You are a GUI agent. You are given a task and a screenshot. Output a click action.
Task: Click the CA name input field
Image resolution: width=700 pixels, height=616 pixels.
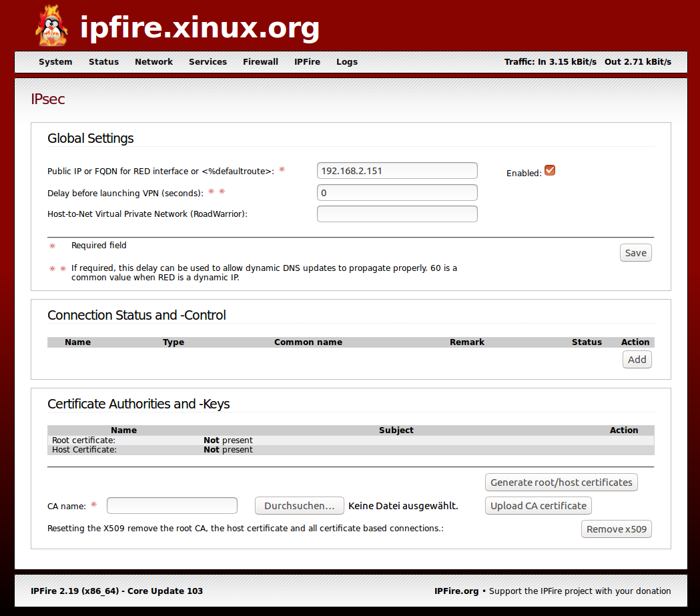click(171, 505)
